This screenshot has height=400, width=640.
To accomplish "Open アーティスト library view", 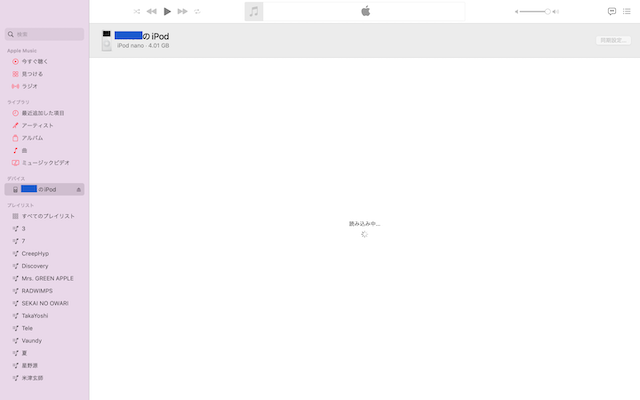I will 44,125.
